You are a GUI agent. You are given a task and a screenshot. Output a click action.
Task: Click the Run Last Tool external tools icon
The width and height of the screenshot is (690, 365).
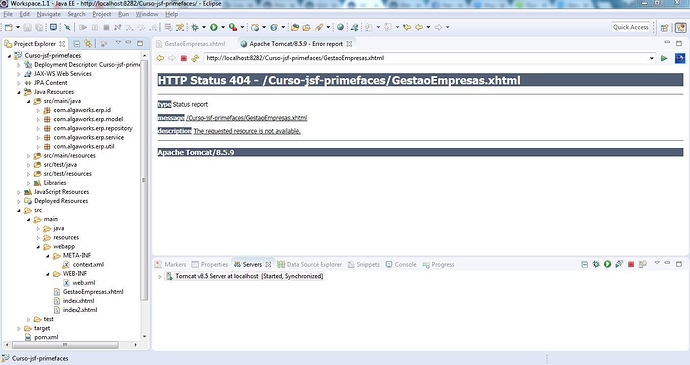coord(233,27)
